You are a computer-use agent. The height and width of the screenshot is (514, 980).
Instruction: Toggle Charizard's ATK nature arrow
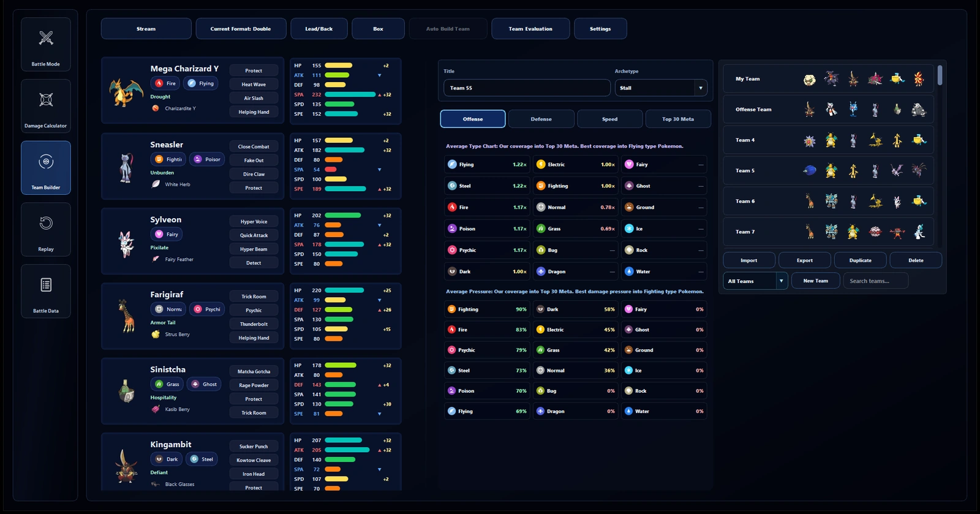pyautogui.click(x=380, y=75)
